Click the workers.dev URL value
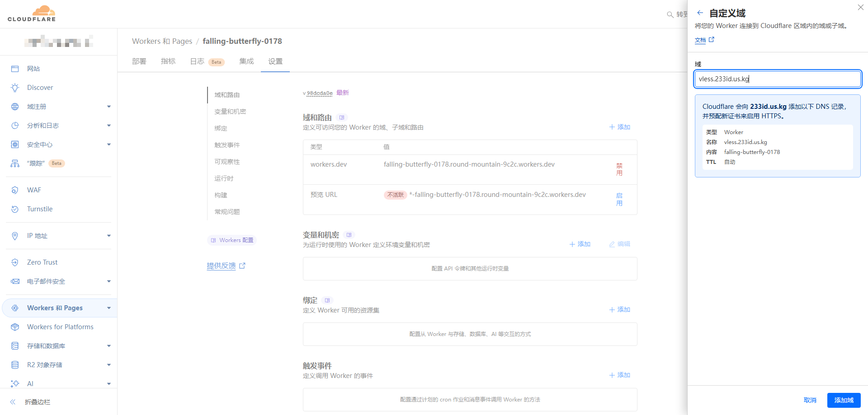 tap(469, 164)
